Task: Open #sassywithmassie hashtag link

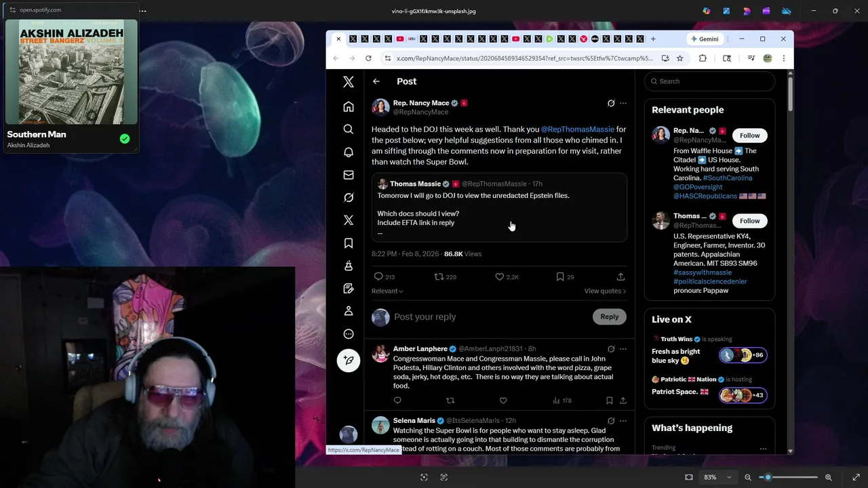Action: pyautogui.click(x=703, y=272)
